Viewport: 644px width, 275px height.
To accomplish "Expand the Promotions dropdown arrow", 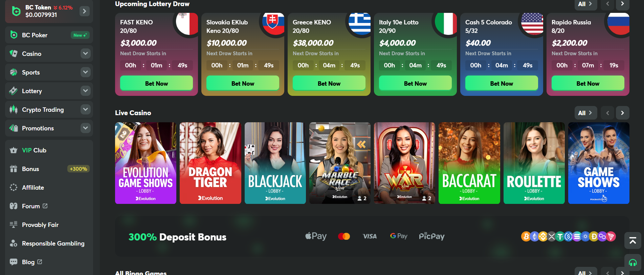I will [85, 128].
